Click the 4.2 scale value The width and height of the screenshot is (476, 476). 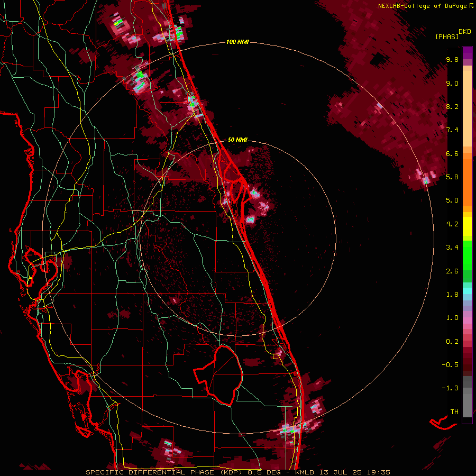tap(452, 224)
